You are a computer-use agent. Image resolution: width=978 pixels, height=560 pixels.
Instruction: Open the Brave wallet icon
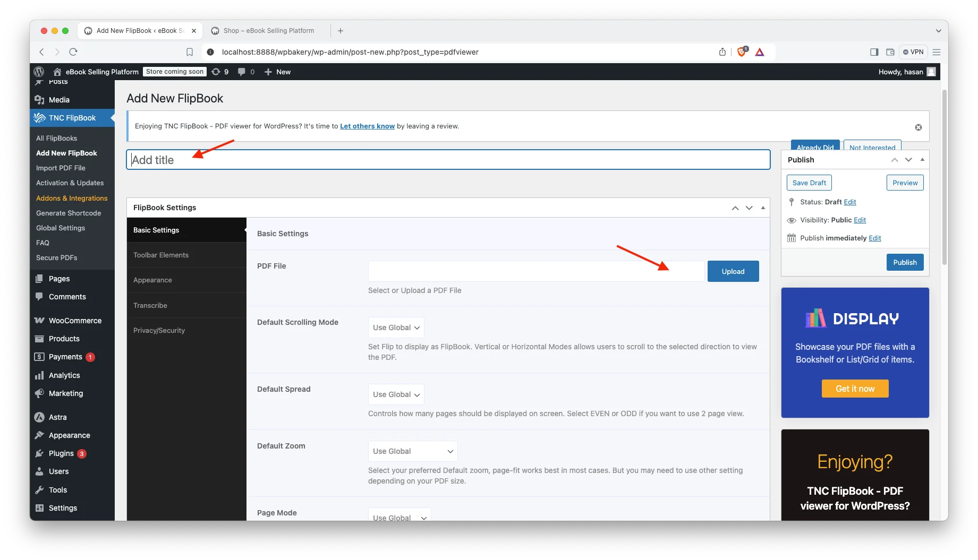pos(890,52)
